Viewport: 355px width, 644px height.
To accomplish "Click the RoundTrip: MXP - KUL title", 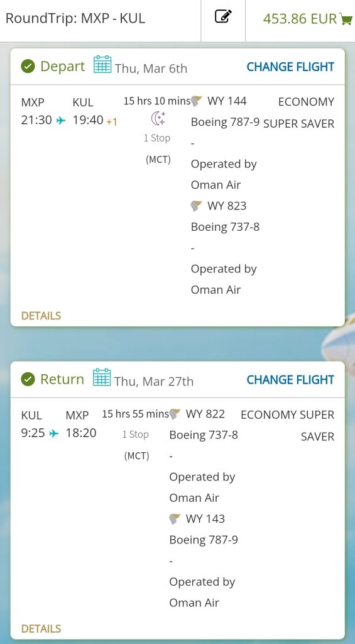I will 75,18.
